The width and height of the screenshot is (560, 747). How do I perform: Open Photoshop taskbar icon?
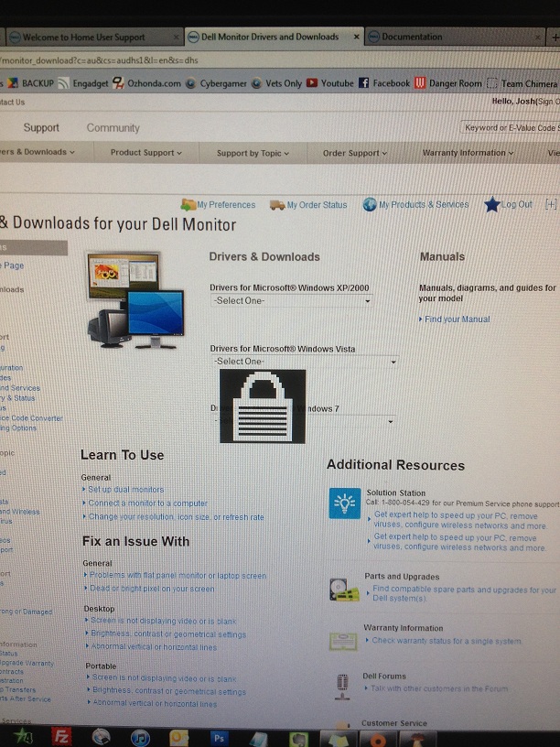coord(219,738)
